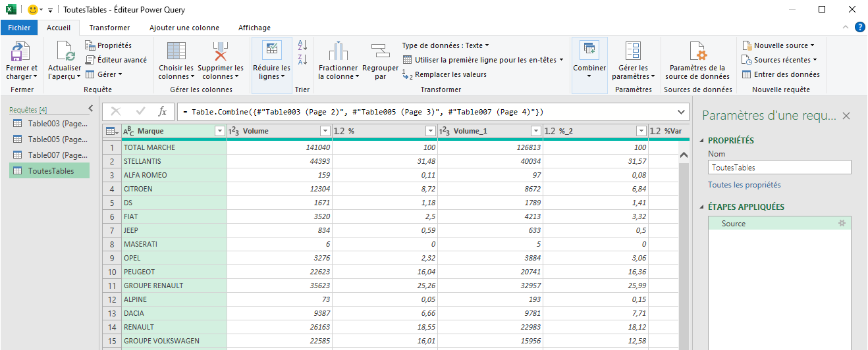Click the Fractionner la colonne icon
This screenshot has width=868, height=350.
click(x=338, y=51)
